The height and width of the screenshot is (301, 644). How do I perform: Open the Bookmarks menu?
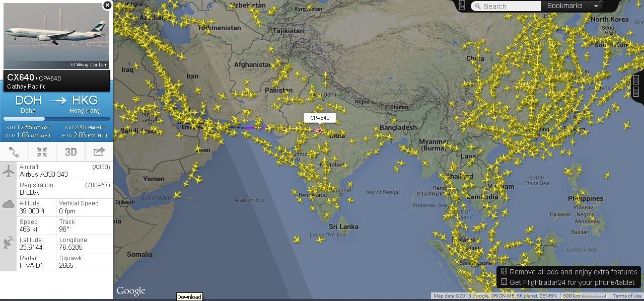[564, 6]
